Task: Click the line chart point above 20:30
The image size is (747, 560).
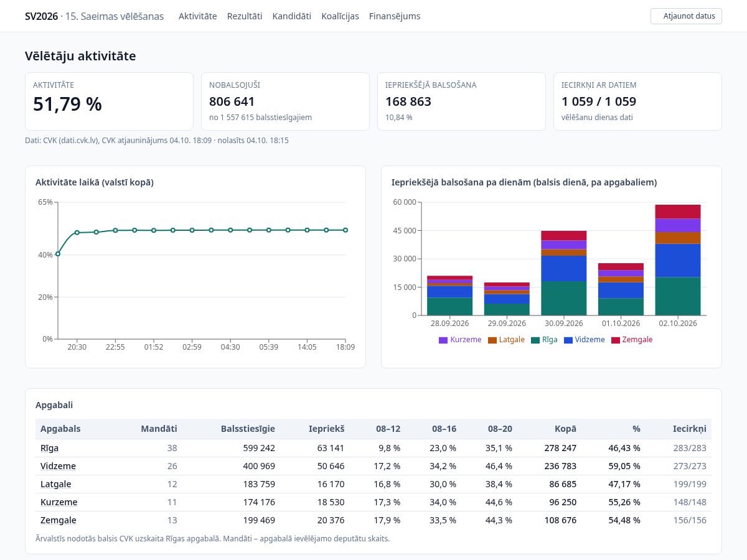Action: point(77,233)
